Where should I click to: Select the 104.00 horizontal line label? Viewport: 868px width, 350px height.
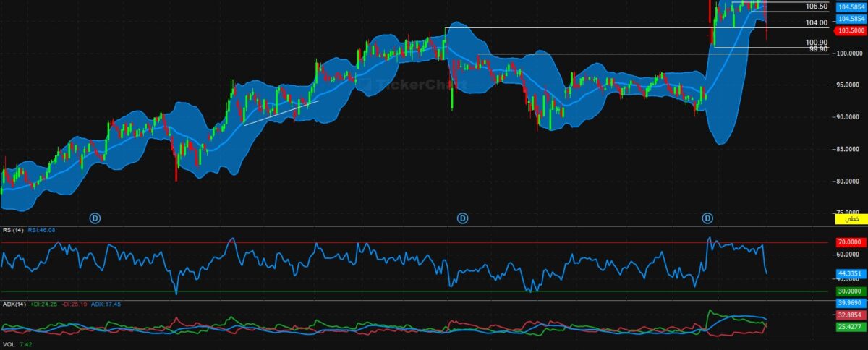point(816,23)
